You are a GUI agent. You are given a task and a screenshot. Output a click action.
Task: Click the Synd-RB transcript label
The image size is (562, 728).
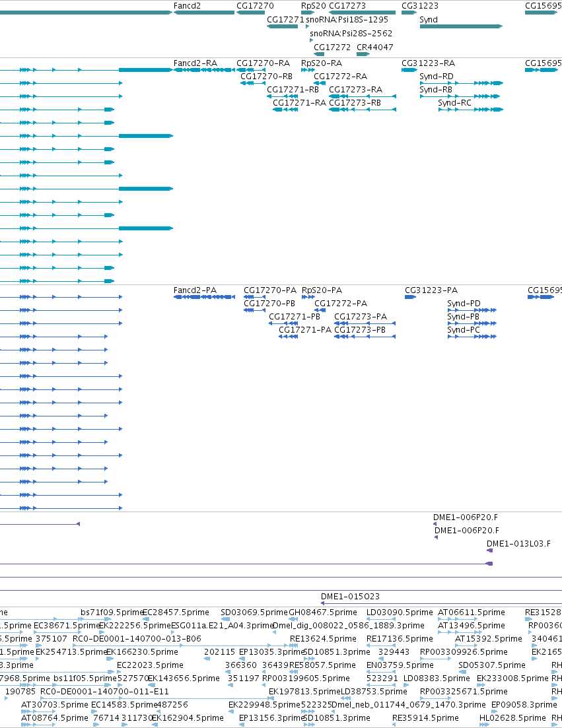pyautogui.click(x=436, y=90)
